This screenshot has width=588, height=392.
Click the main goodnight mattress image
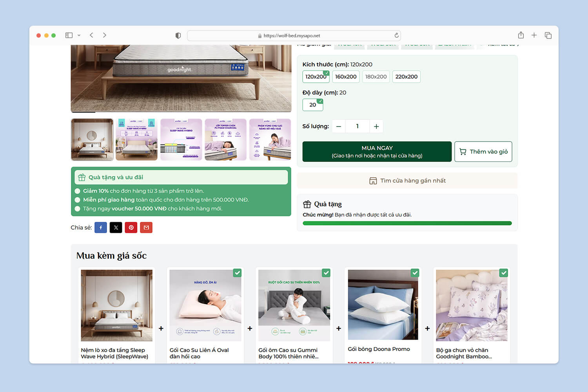[181, 78]
